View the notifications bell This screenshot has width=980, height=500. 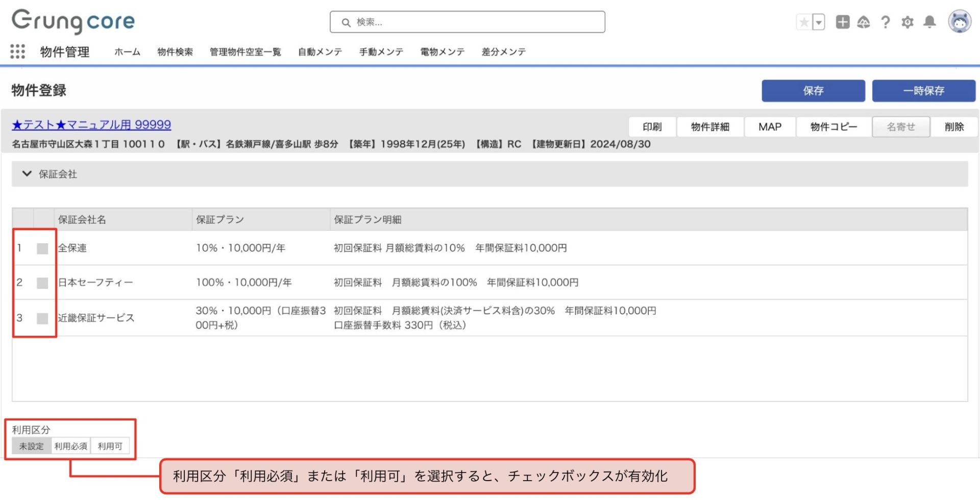click(x=930, y=22)
